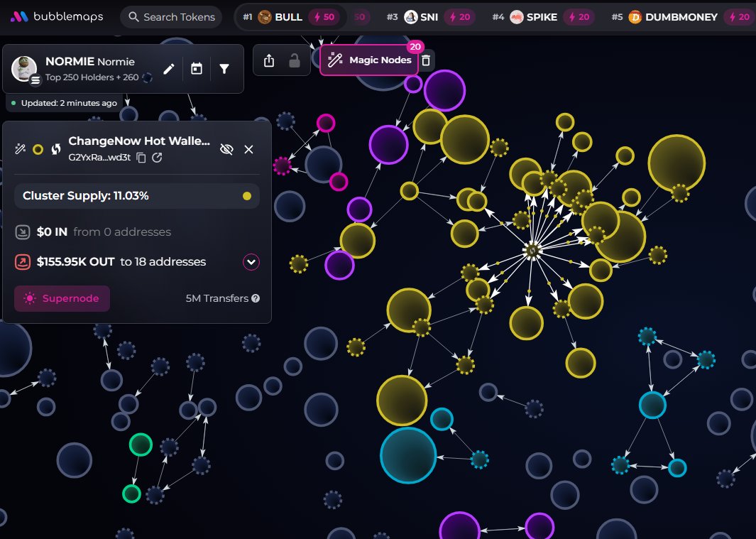The height and width of the screenshot is (539, 756).
Task: Toggle the Supernode button
Action: (62, 299)
